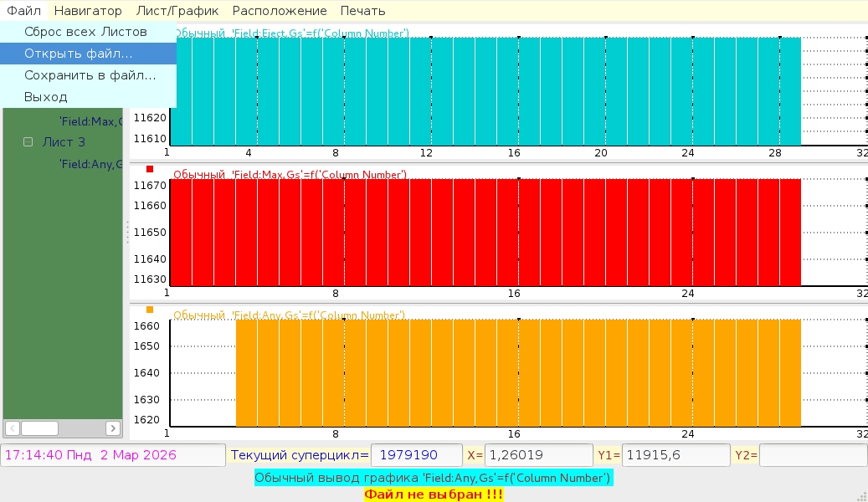
Task: Click the red legend square of Field:Max chart
Action: (150, 169)
